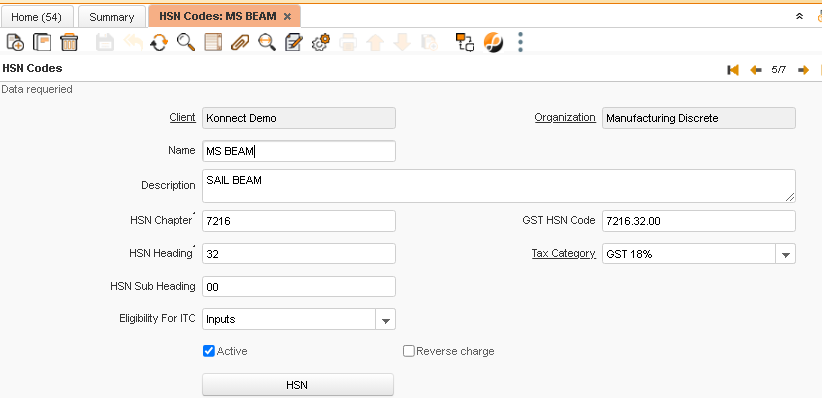Create a new record with the New icon
822x398 pixels.
pyautogui.click(x=15, y=42)
